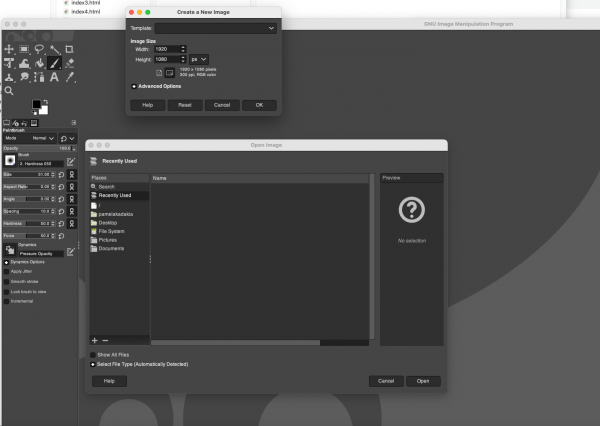Activate the Text tool
The image size is (600, 426).
click(x=54, y=77)
